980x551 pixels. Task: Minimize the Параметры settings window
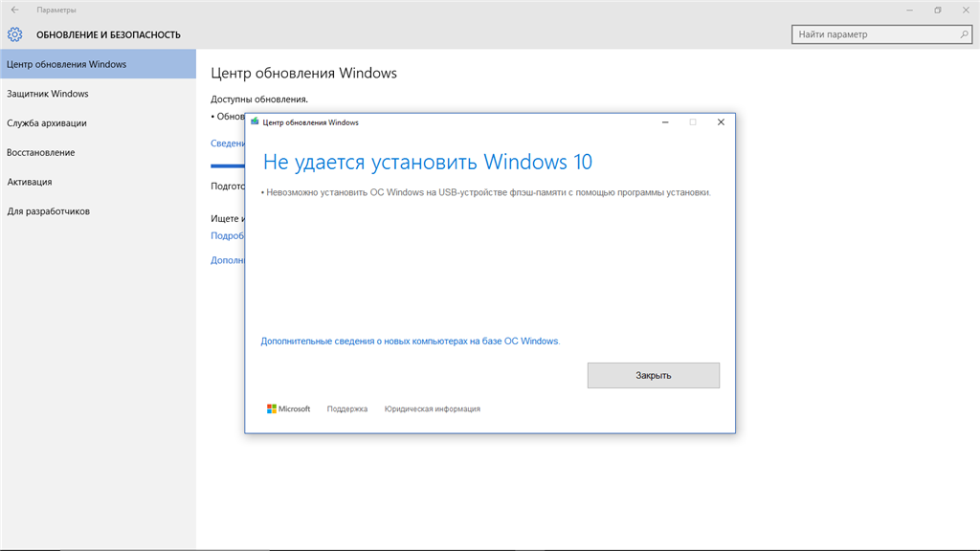click(909, 10)
